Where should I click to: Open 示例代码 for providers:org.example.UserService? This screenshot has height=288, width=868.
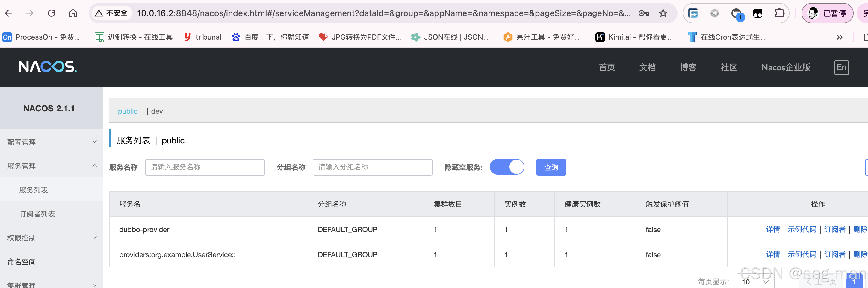click(802, 255)
